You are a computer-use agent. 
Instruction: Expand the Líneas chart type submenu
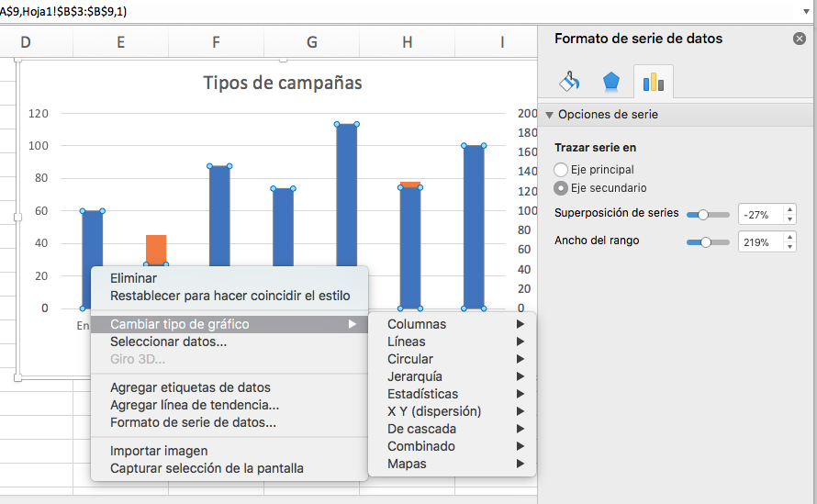[x=452, y=342]
